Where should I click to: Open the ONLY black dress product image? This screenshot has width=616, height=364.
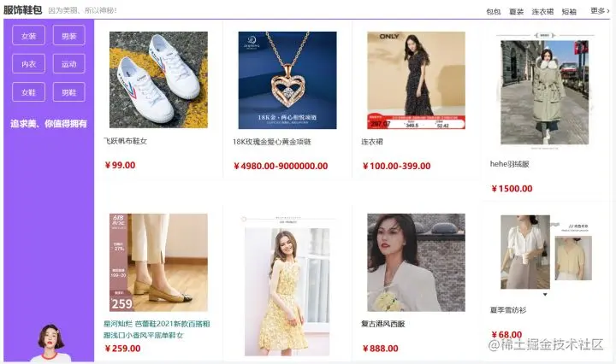click(416, 80)
